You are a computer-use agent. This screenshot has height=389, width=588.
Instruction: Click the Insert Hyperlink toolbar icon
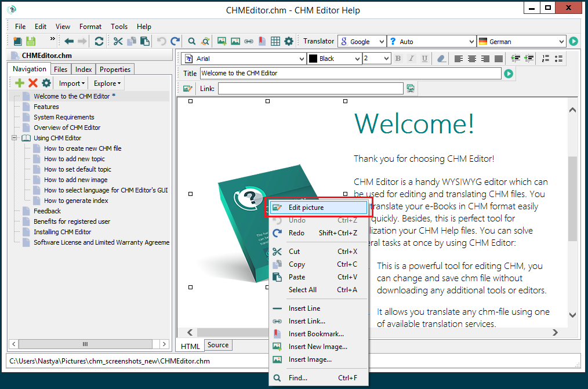click(x=248, y=41)
